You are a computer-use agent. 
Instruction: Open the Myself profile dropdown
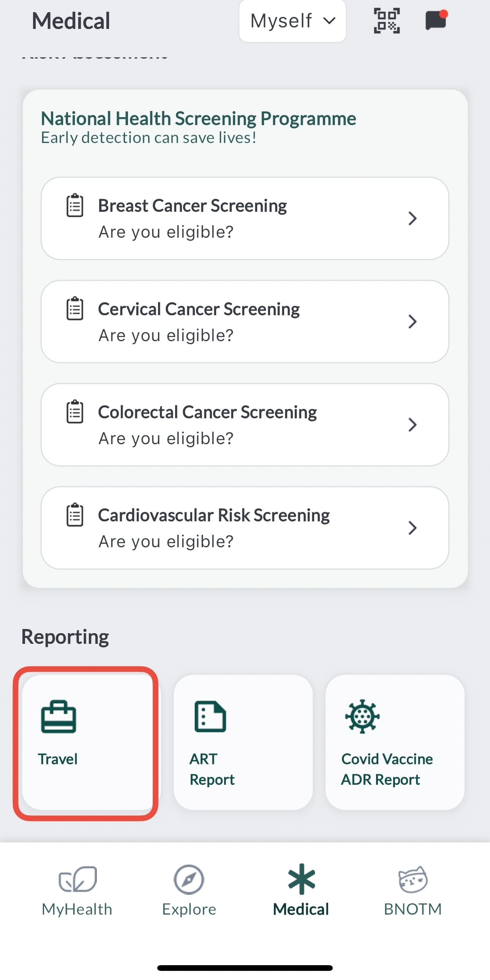tap(292, 21)
